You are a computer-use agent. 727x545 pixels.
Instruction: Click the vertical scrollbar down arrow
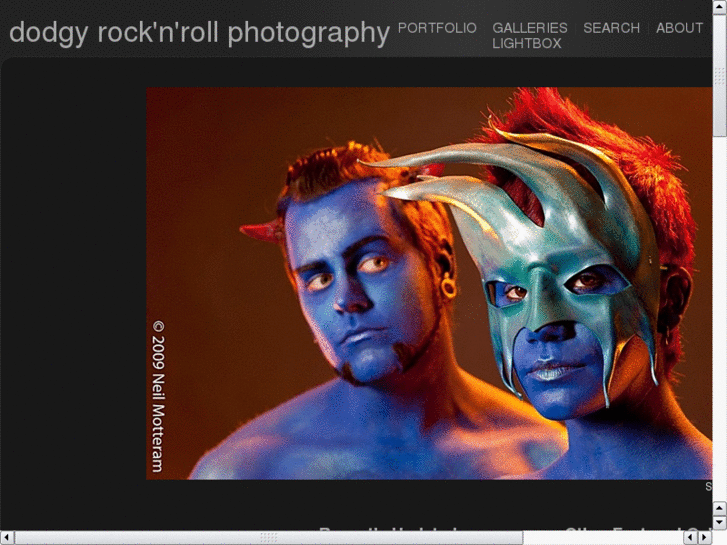(720, 522)
